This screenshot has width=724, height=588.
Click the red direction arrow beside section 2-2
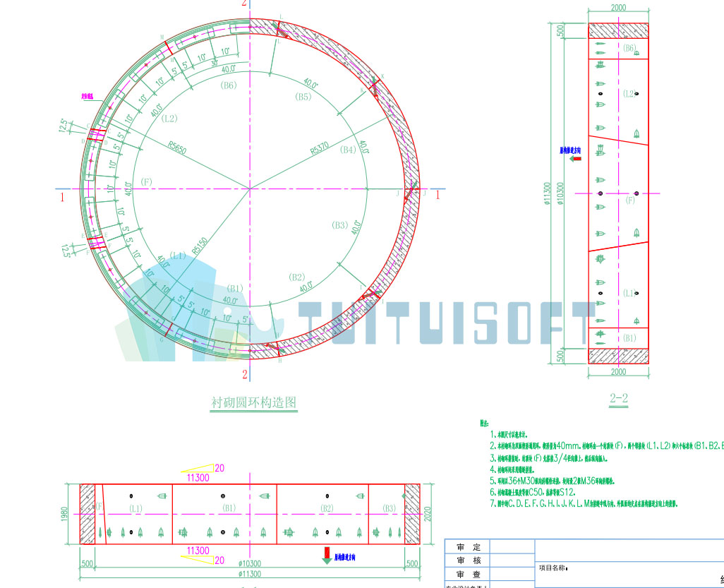click(576, 158)
